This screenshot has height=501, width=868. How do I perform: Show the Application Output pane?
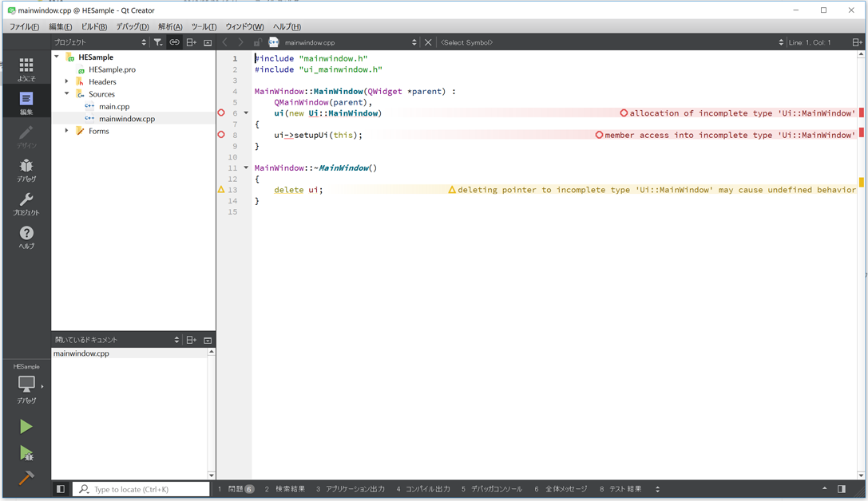pos(351,489)
